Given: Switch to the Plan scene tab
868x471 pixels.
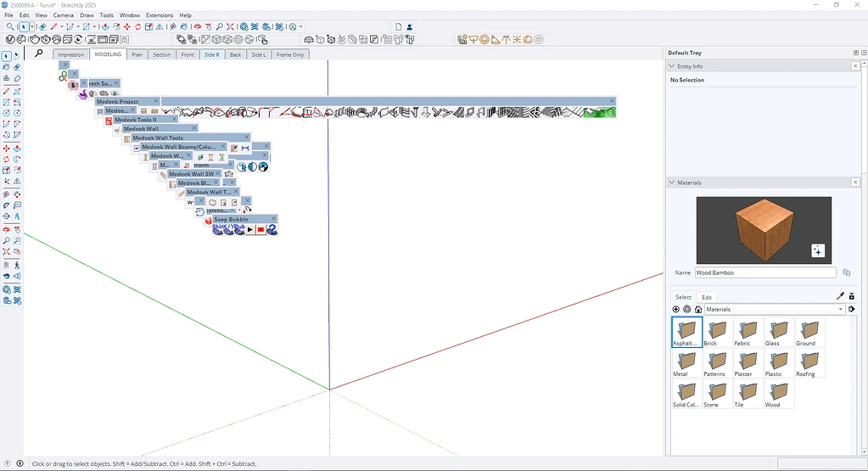Looking at the screenshot, I should (137, 54).
